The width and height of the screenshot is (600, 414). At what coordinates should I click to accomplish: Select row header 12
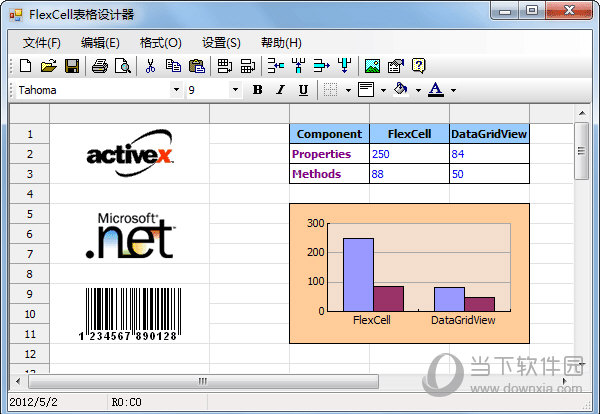click(30, 354)
